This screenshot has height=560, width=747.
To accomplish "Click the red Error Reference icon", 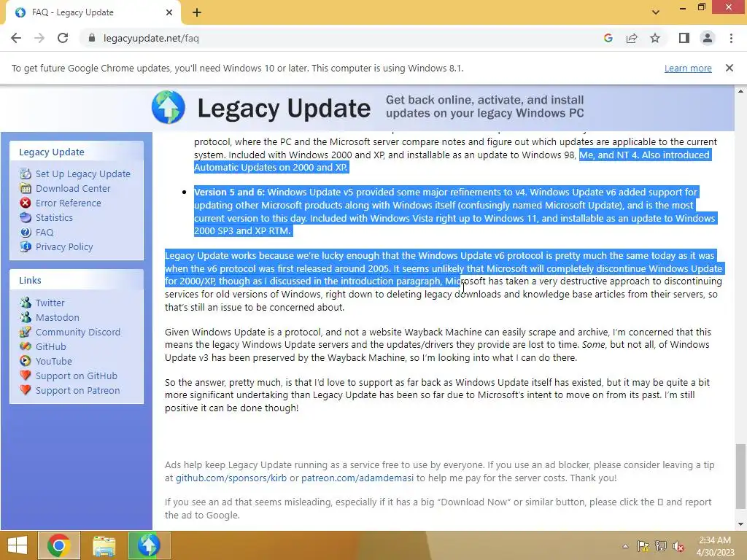I will point(26,203).
